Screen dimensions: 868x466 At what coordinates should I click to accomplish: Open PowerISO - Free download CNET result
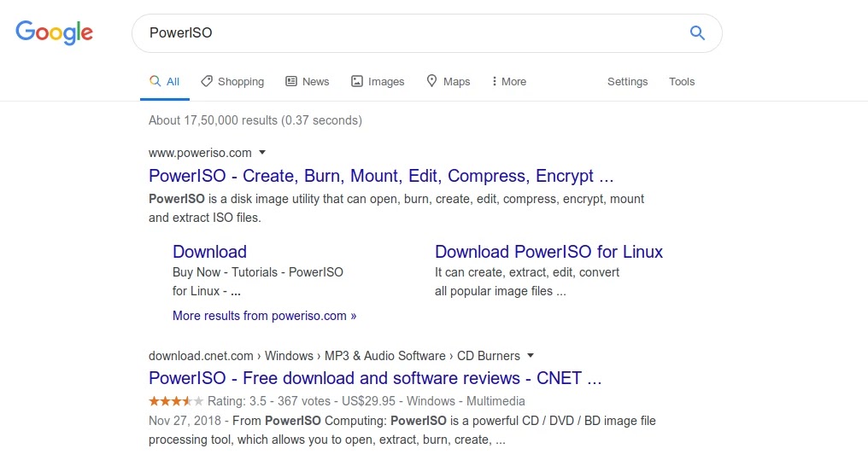tap(375, 378)
